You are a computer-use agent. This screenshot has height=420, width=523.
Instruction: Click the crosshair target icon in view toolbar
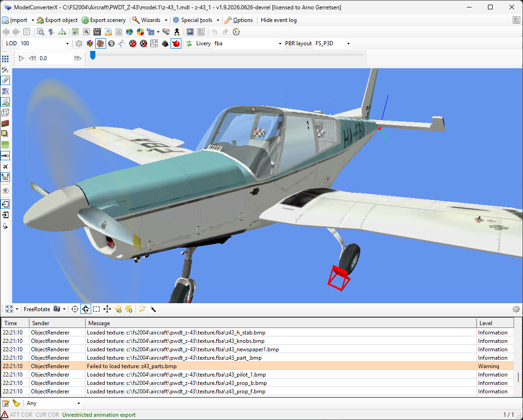[75, 309]
